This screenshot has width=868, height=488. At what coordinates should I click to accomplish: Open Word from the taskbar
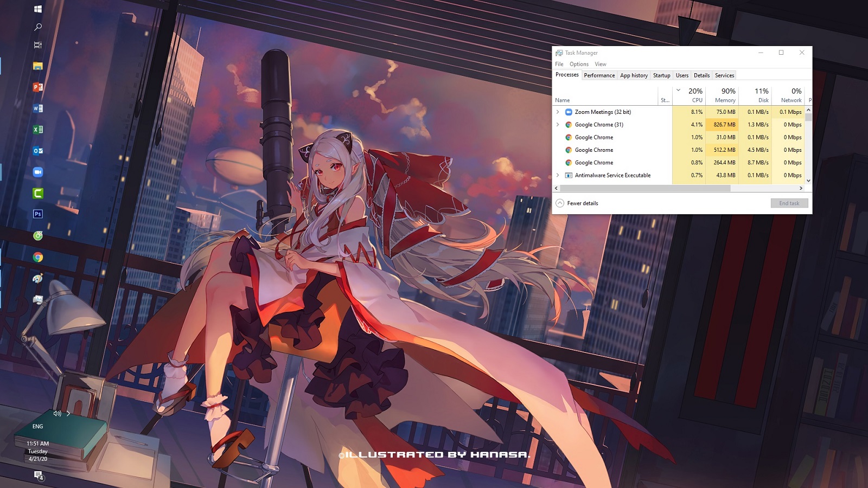[38, 108]
